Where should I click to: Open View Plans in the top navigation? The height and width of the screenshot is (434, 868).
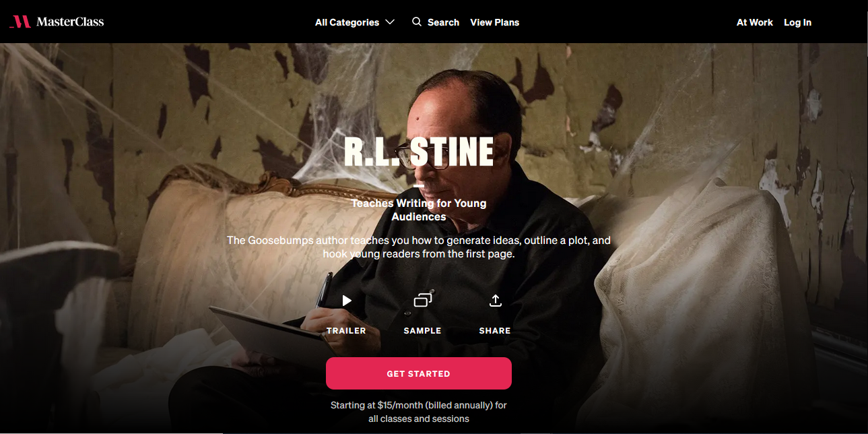(494, 22)
